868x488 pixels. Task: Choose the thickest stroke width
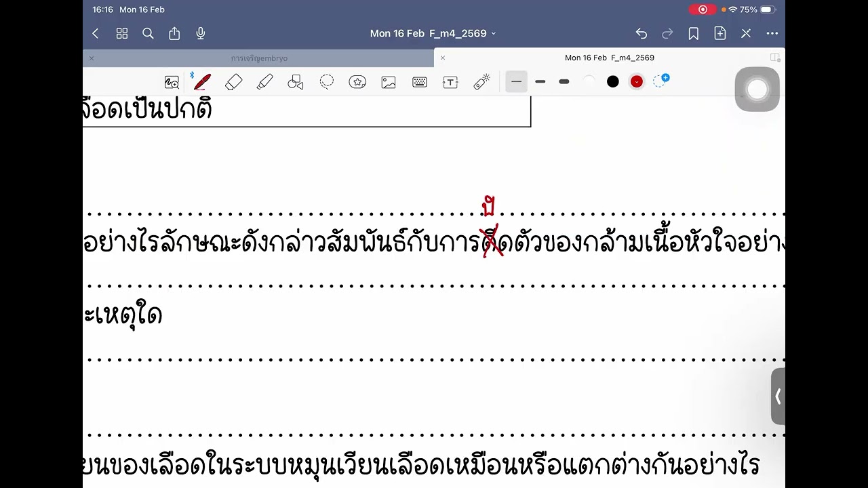click(564, 81)
